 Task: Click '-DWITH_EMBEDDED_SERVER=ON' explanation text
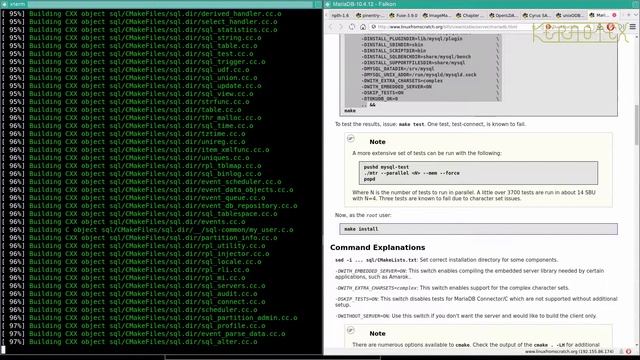[469, 274]
